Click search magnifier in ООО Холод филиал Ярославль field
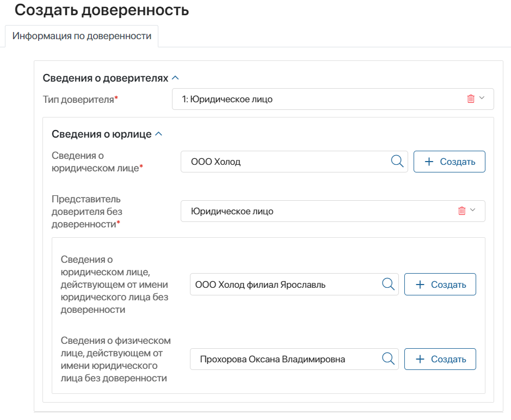This screenshot has height=420, width=511. (388, 284)
